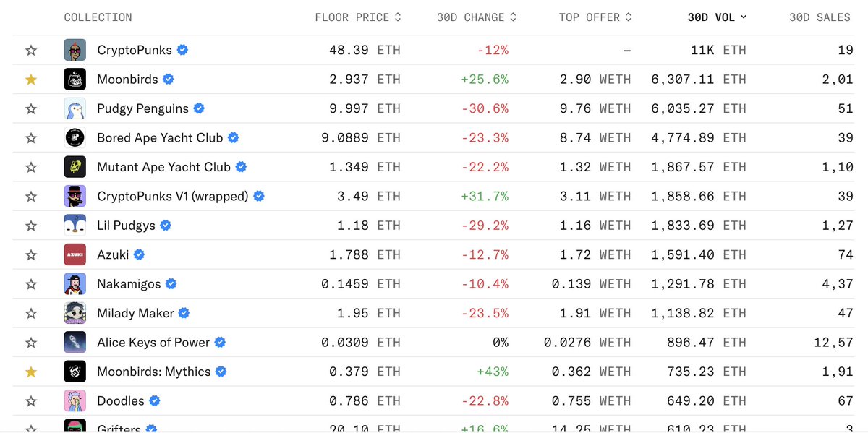
Task: Click the CryptoPunks V1 wrapped avatar
Action: pos(75,197)
